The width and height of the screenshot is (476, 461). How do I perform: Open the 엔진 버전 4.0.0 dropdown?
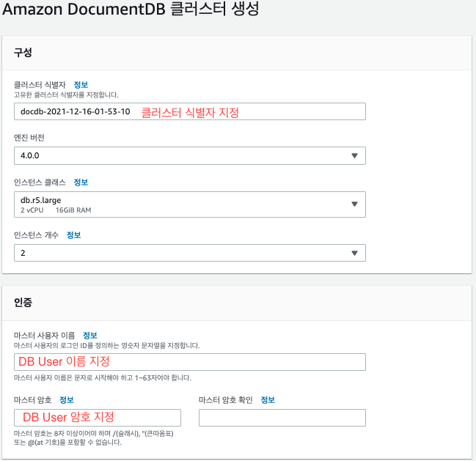[190, 155]
